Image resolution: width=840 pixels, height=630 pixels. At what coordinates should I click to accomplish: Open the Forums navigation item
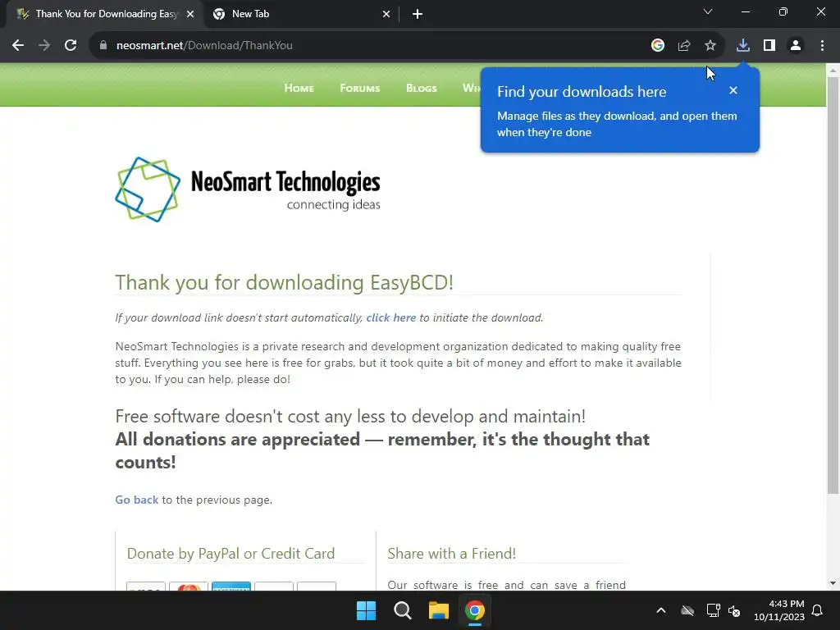tap(360, 88)
